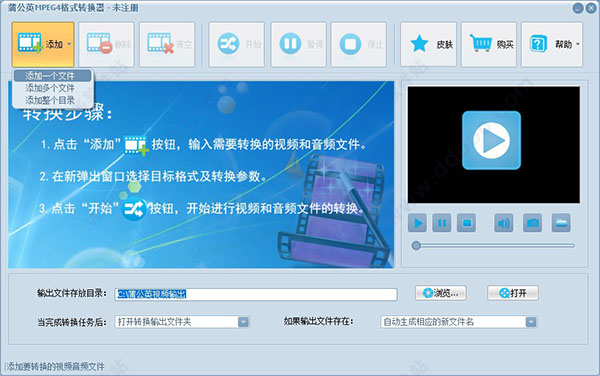Expand the 帮助 button's dropdown arrow
This screenshot has height=376, width=600.
(578, 44)
